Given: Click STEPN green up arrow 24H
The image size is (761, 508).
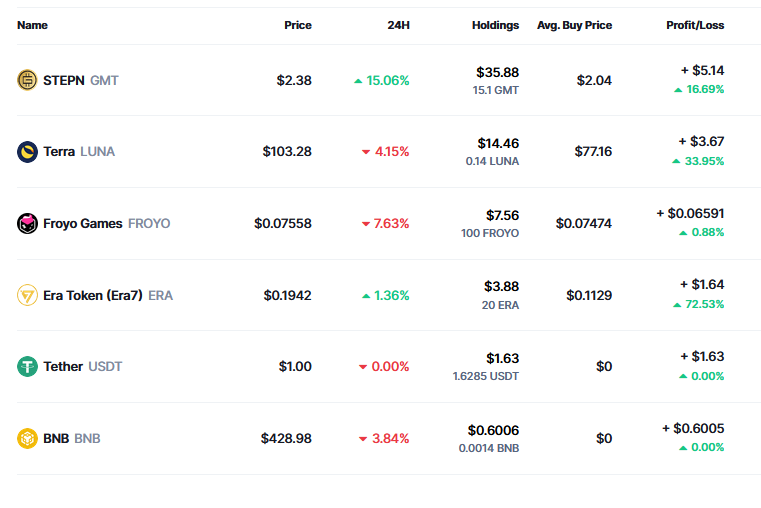Looking at the screenshot, I should point(358,81).
